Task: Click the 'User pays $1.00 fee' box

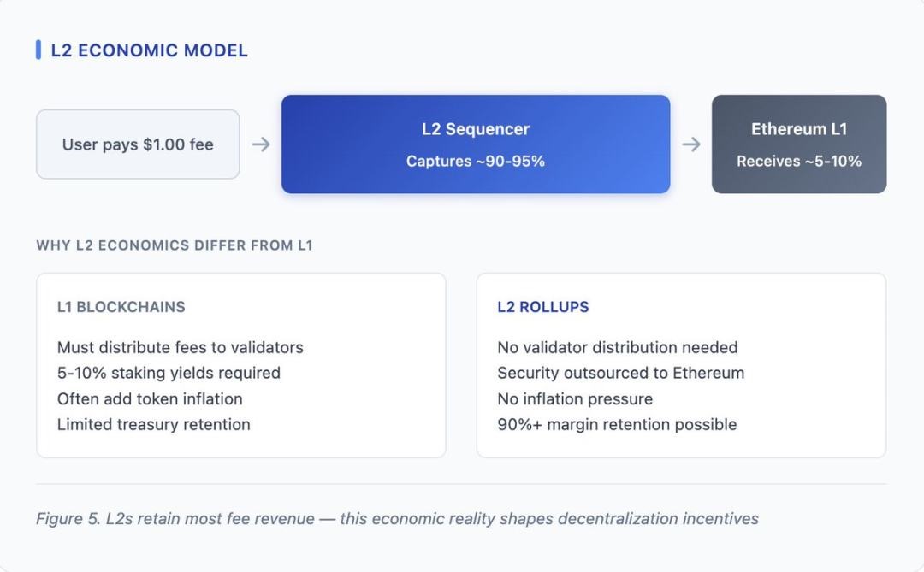Action: click(138, 144)
